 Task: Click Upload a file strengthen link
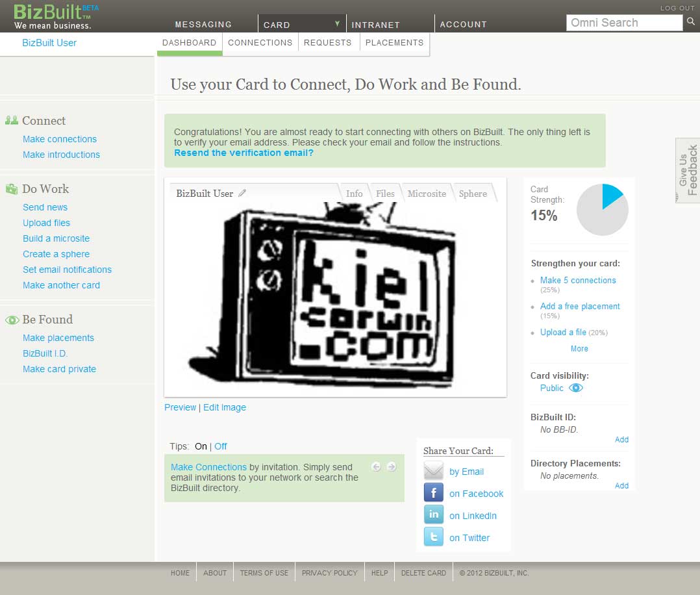click(563, 332)
